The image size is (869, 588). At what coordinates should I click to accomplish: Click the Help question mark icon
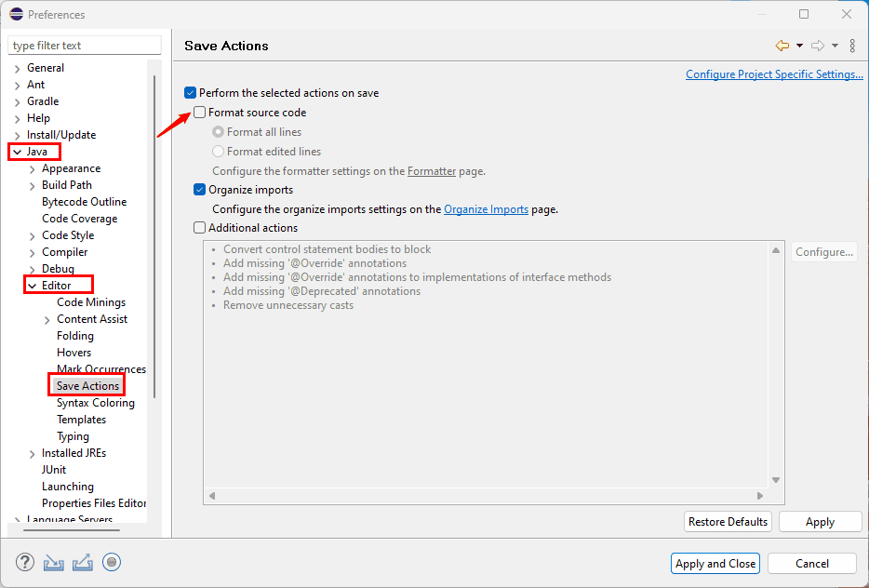(x=25, y=562)
